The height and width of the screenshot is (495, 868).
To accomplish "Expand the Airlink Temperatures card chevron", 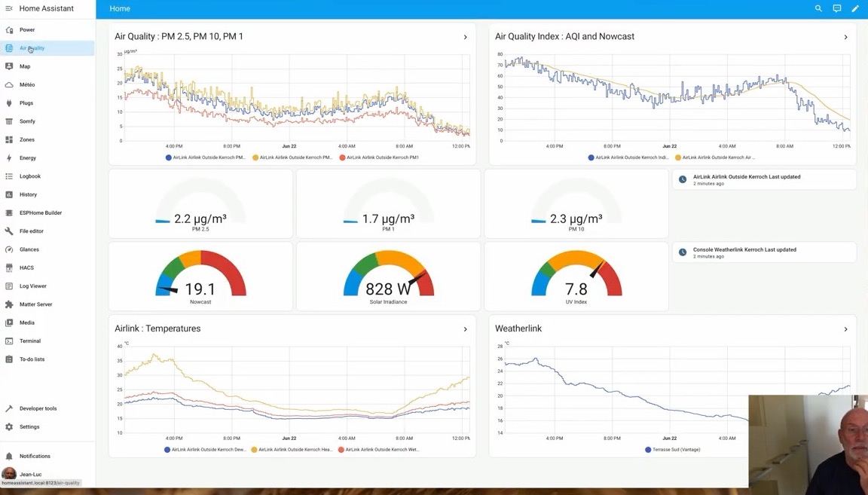I will pyautogui.click(x=465, y=329).
